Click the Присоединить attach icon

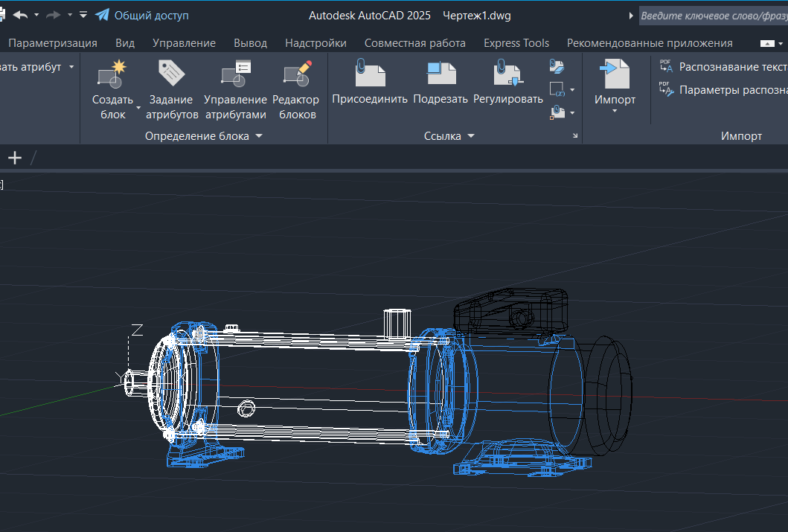[x=370, y=72]
